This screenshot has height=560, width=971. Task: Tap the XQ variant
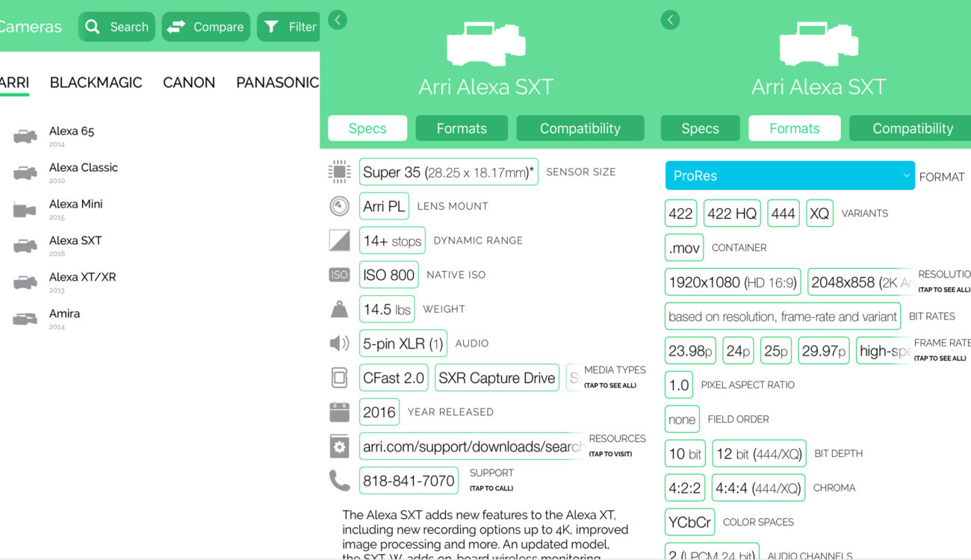(x=819, y=214)
